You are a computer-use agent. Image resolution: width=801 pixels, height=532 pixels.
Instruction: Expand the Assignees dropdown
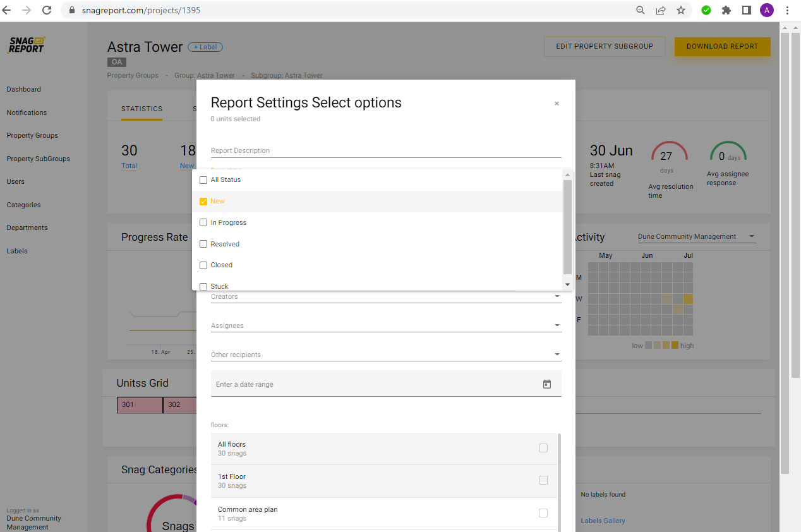(386, 325)
